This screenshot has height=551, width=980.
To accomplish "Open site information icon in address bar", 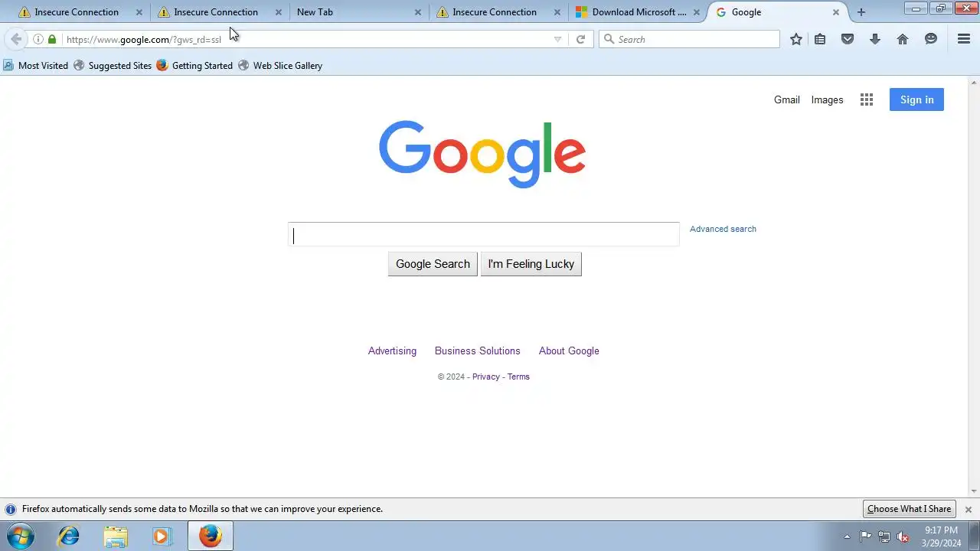I will 38,39.
